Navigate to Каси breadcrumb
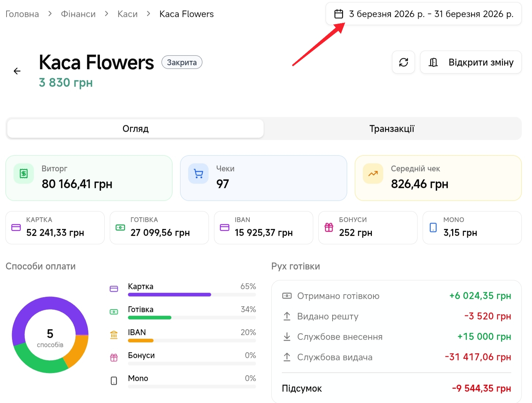The height and width of the screenshot is (403, 532). click(x=127, y=14)
